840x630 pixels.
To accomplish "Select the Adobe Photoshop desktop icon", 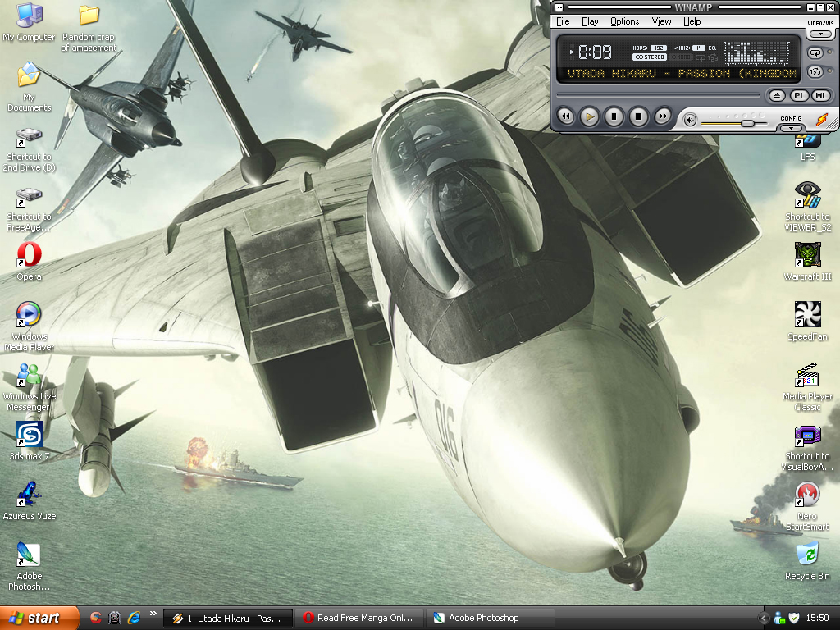I will (29, 566).
